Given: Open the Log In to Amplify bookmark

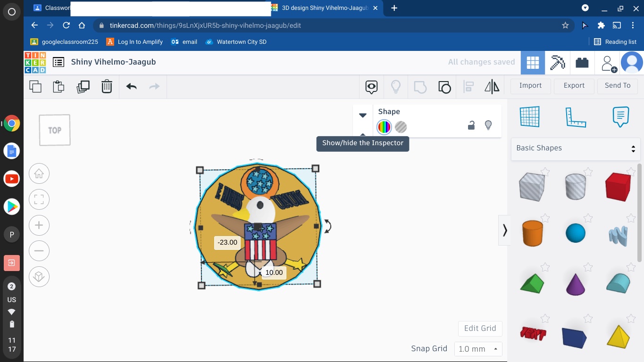Looking at the screenshot, I should click(x=135, y=42).
